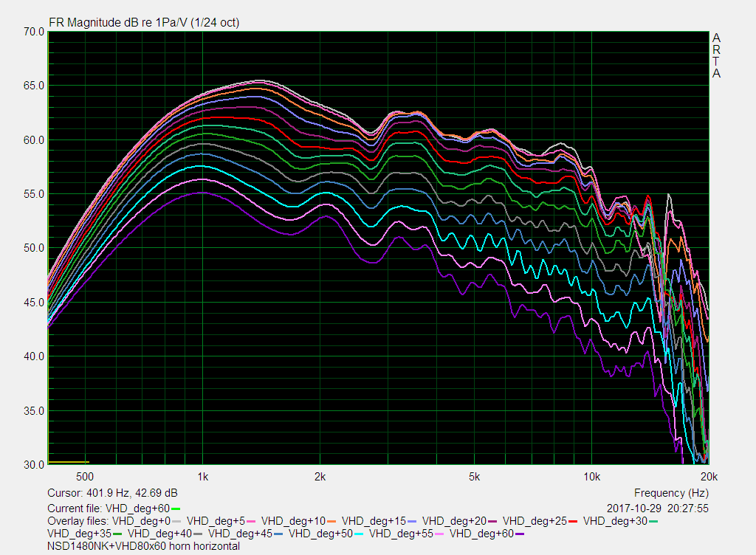This screenshot has height=555, width=756.
Task: Click the VHD_deg+40 overlay label
Action: pyautogui.click(x=160, y=534)
